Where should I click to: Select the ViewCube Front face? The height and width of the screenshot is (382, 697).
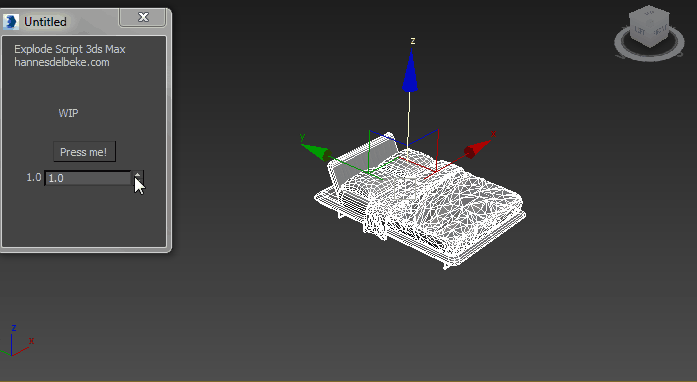pyautogui.click(x=659, y=30)
